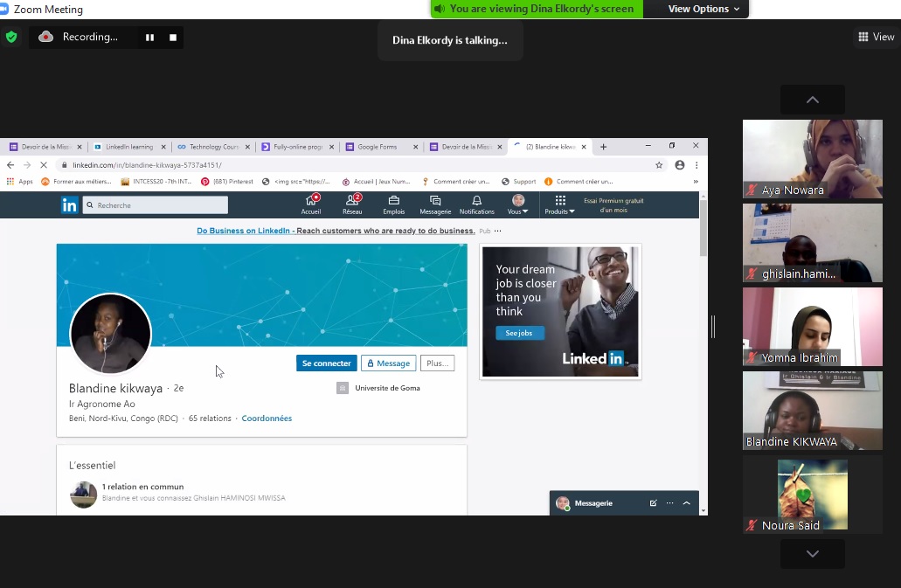The height and width of the screenshot is (588, 901).
Task: Expand the Produits apps grid menu
Action: coord(560,202)
